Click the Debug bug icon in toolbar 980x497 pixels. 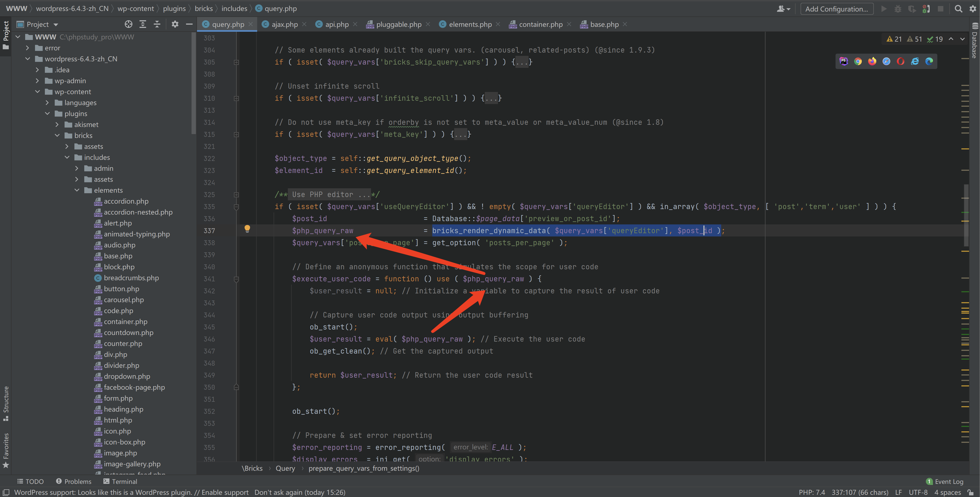point(898,9)
